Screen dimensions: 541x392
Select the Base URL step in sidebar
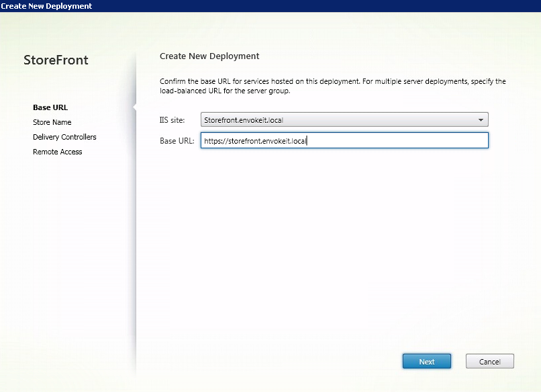click(50, 107)
